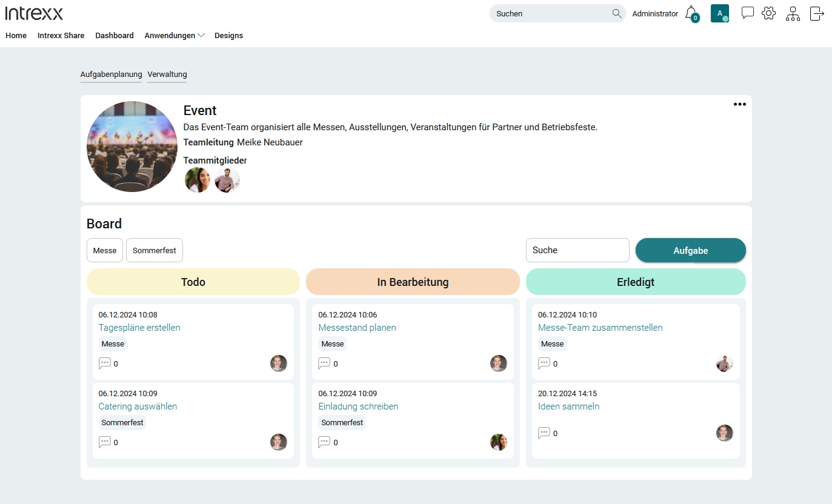
Task: Open the Catering auswählen task
Action: (x=138, y=406)
